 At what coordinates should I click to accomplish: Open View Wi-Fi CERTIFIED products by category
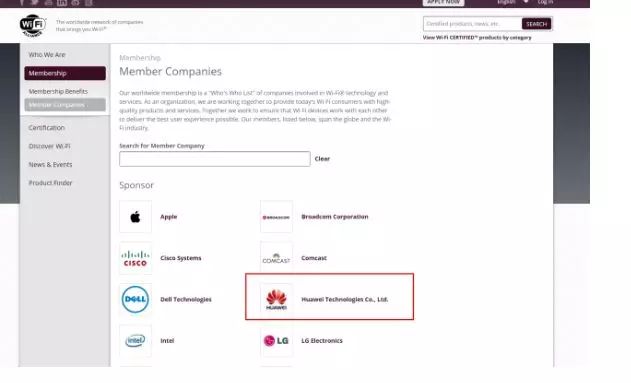477,38
